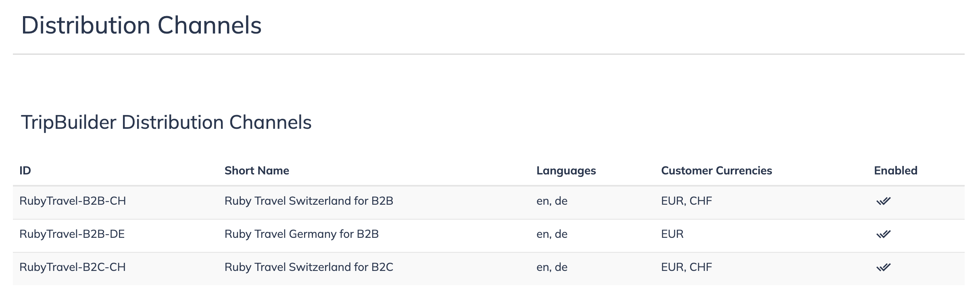
Task: Click Ruby Travel Germany for B2B name
Action: click(302, 234)
